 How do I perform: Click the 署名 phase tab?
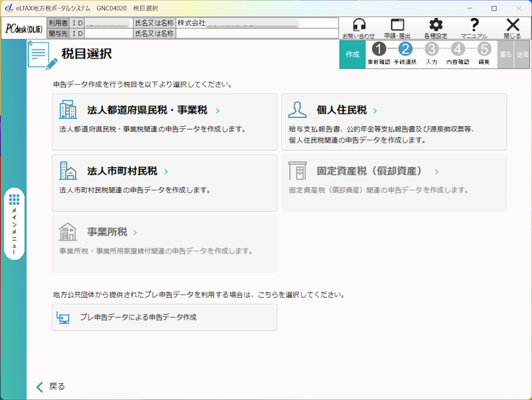pyautogui.click(x=505, y=54)
